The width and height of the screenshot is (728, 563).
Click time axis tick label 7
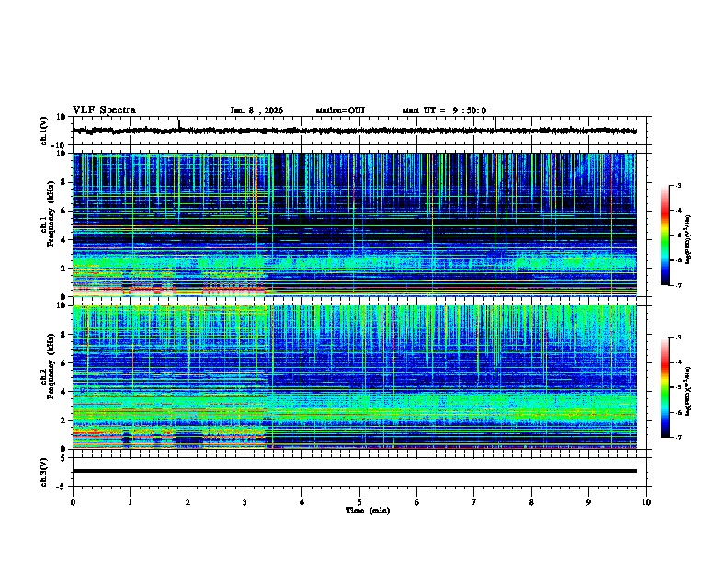(474, 502)
